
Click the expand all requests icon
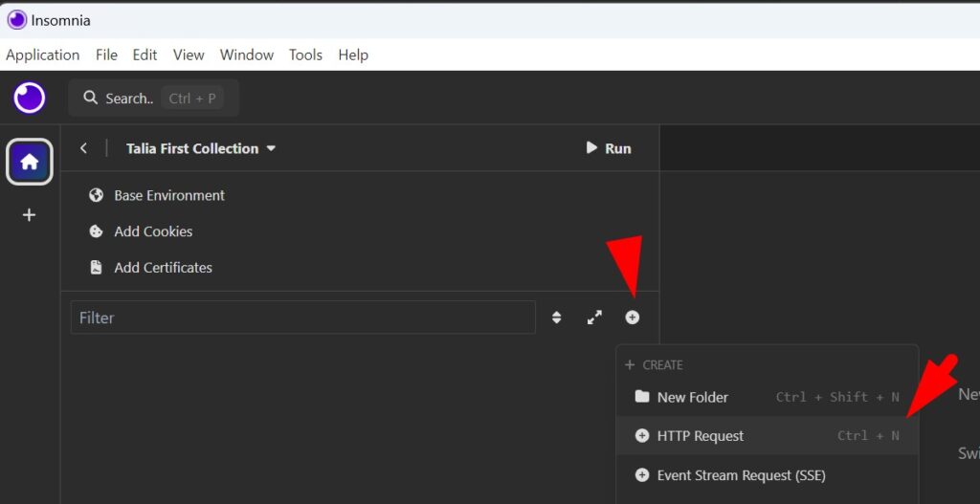[x=594, y=318]
